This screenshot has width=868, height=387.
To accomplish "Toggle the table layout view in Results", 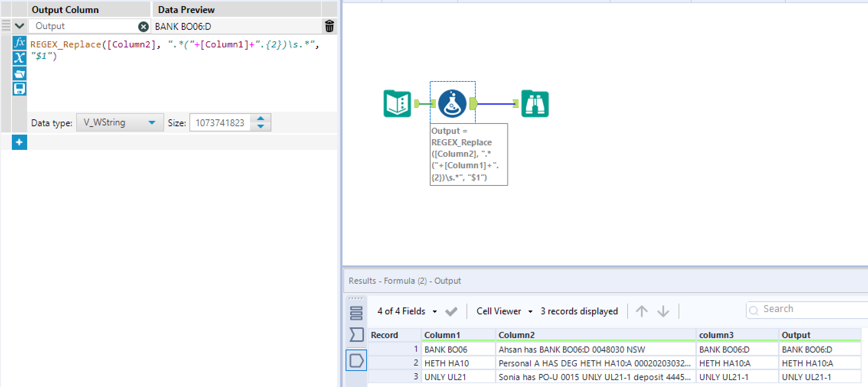I will pyautogui.click(x=356, y=312).
